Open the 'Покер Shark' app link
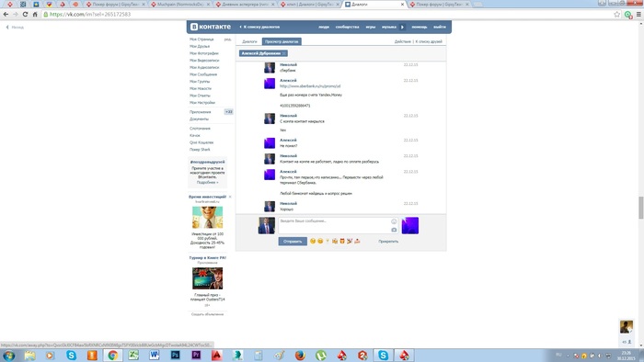Viewport: 644px width, 362px height. 200,149
